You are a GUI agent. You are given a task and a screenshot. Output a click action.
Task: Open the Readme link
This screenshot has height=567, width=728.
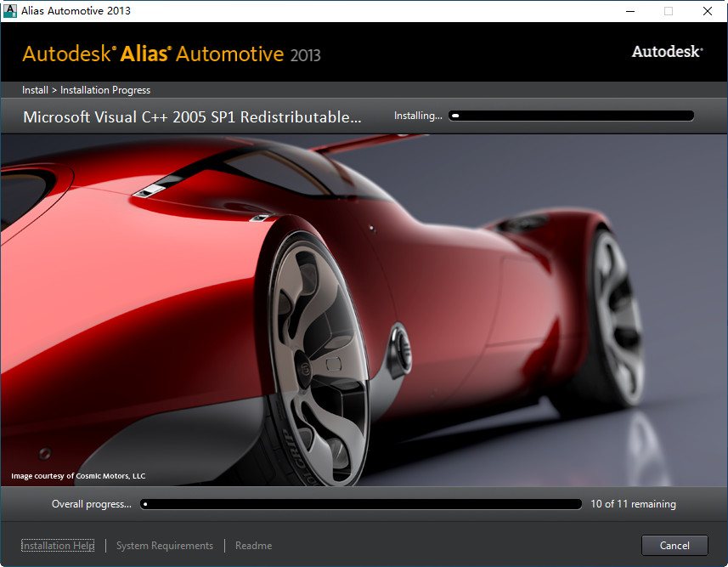253,546
